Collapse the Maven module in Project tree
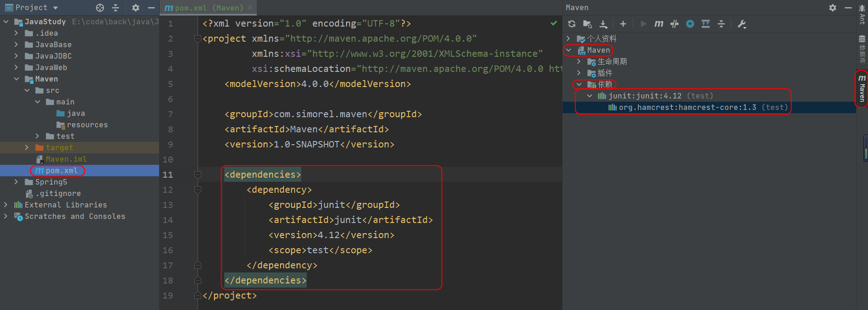This screenshot has height=310, width=868. point(17,79)
